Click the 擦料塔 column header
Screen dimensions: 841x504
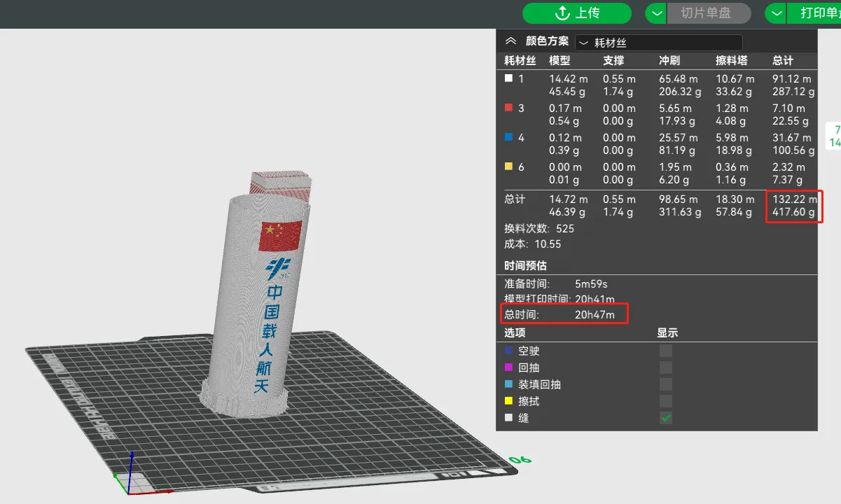point(732,61)
